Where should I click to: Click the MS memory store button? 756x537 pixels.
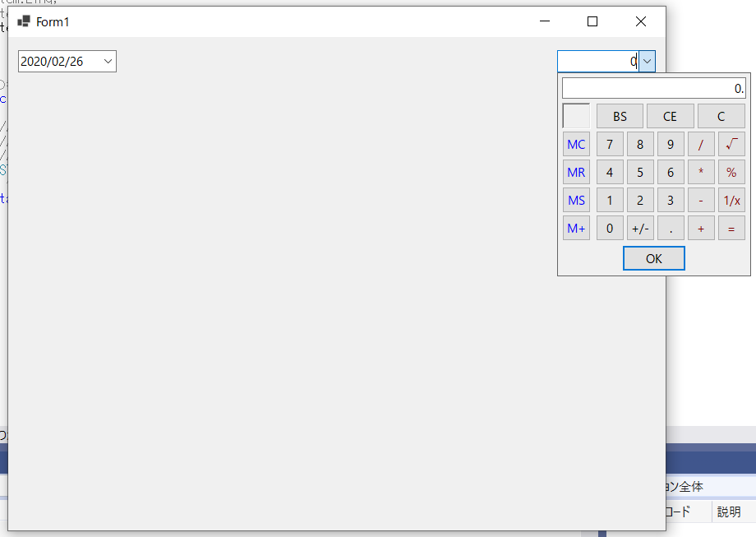click(x=576, y=200)
